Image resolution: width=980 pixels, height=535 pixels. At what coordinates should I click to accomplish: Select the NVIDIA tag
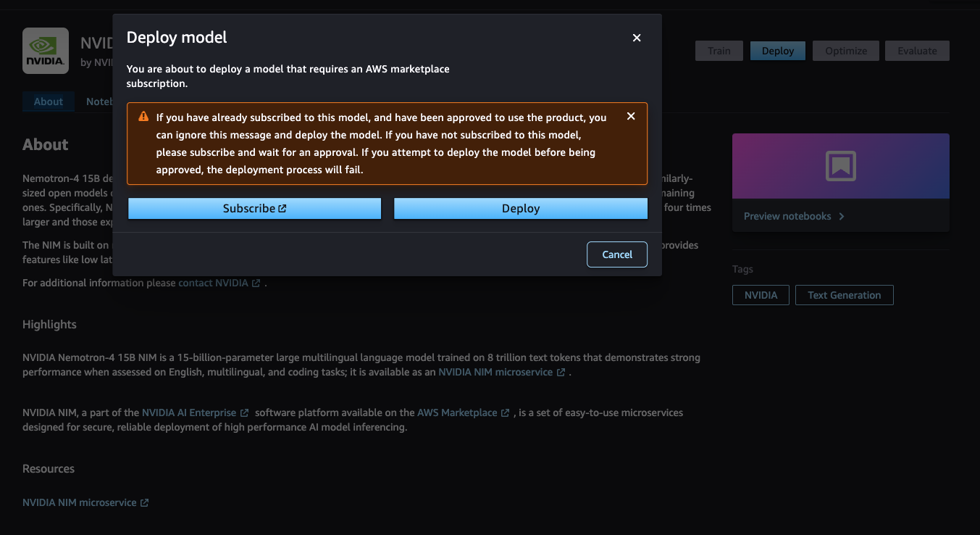[x=761, y=295]
